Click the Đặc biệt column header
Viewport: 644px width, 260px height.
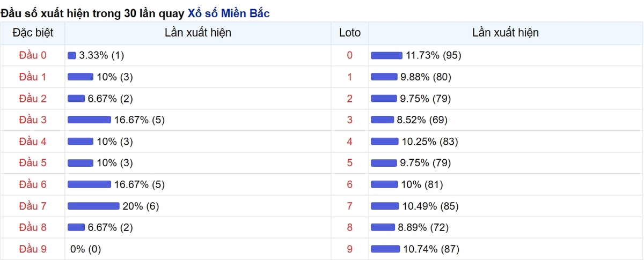33,33
